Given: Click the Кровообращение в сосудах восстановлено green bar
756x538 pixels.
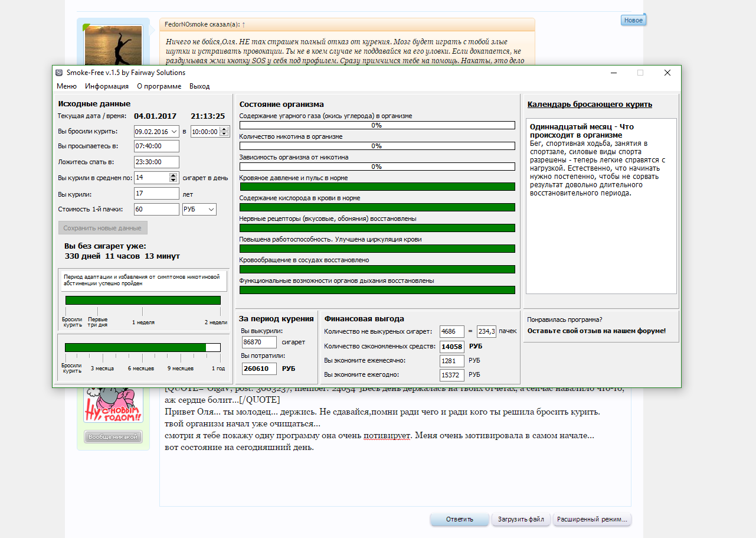Looking at the screenshot, I should coord(377,269).
